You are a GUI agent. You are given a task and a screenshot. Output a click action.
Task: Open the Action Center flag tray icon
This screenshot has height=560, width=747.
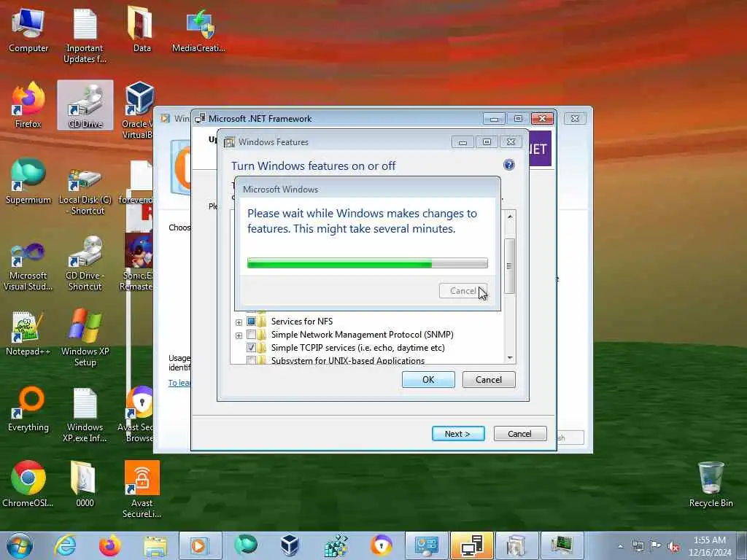pyautogui.click(x=656, y=546)
